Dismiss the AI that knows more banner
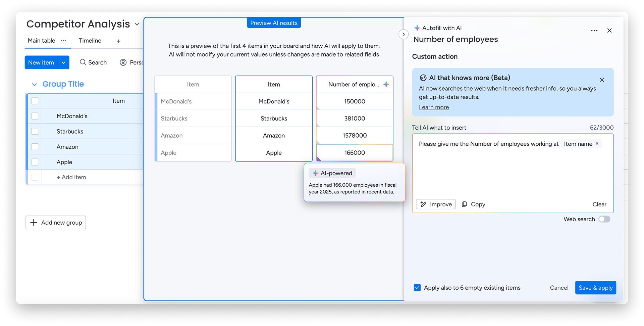 tap(602, 80)
